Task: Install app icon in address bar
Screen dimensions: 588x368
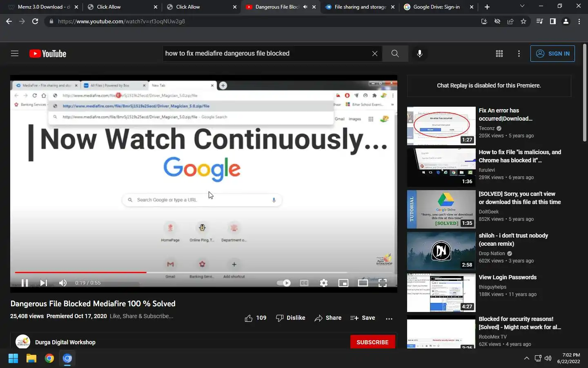Action: click(x=484, y=21)
